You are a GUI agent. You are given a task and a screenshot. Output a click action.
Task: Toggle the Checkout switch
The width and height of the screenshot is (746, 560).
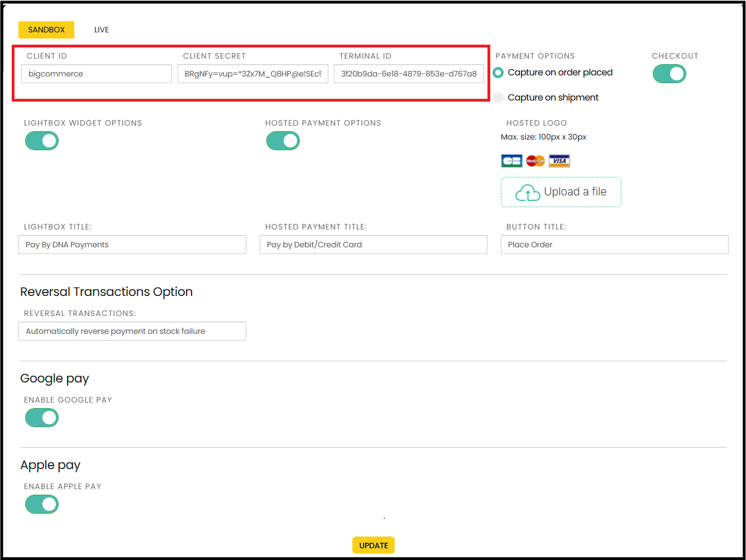tap(669, 74)
